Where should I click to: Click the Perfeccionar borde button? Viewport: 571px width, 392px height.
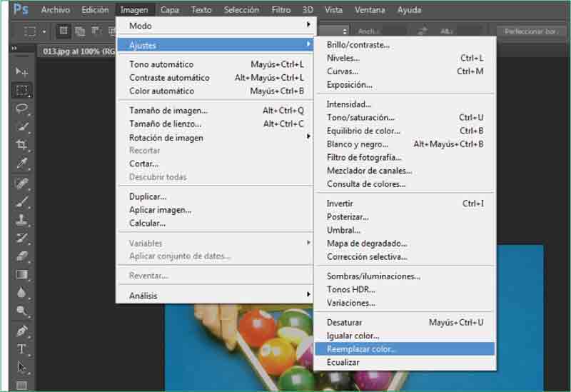tap(531, 31)
